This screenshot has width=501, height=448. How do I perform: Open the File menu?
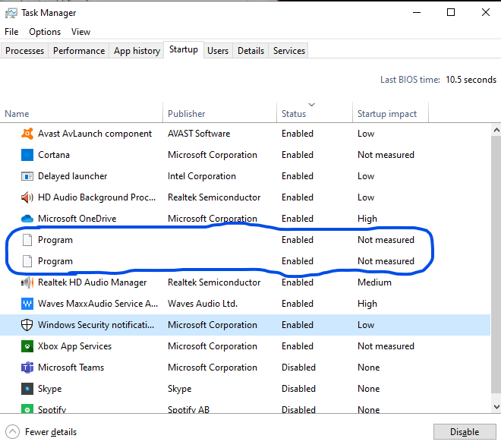click(x=11, y=32)
